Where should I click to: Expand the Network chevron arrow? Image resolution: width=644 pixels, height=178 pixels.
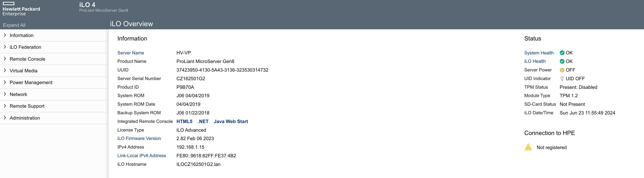pyautogui.click(x=5, y=94)
